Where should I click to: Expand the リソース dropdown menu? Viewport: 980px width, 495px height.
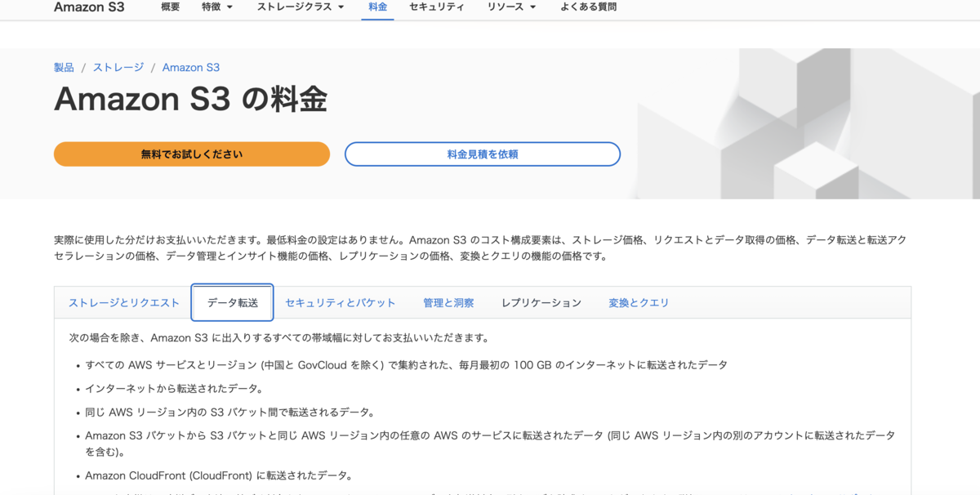pyautogui.click(x=511, y=7)
